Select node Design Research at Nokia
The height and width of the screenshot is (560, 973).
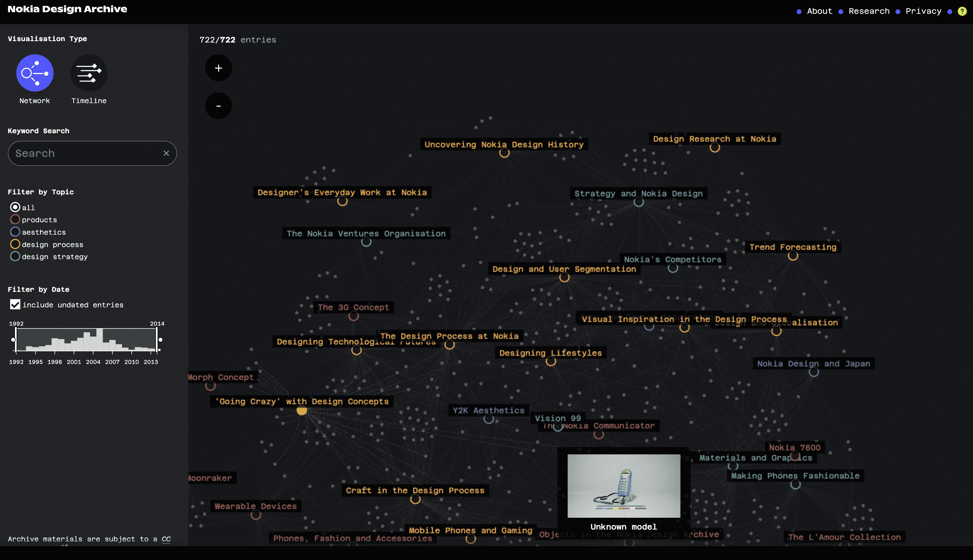[715, 148]
